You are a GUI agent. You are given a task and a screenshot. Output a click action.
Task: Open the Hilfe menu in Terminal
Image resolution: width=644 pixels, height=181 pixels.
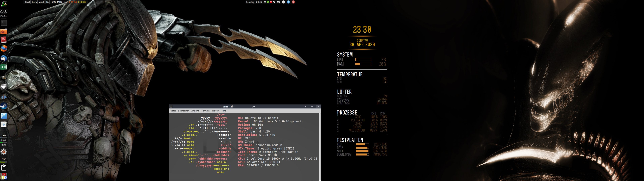(223, 111)
